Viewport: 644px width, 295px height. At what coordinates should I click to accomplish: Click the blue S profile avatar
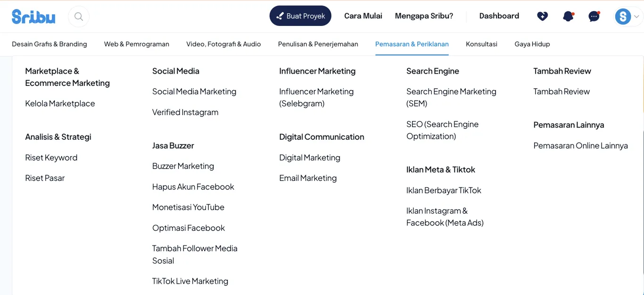pos(623,17)
